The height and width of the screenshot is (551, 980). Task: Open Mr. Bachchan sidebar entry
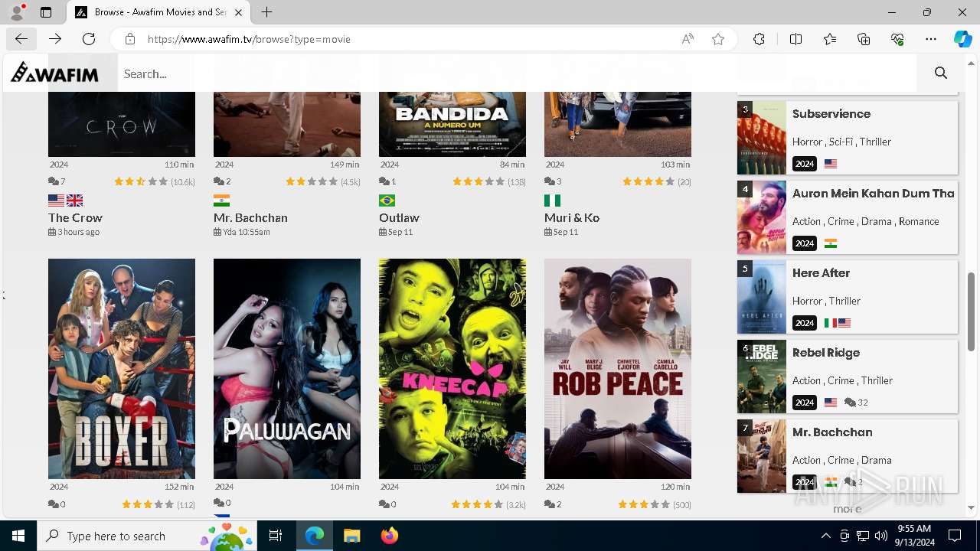coord(832,432)
